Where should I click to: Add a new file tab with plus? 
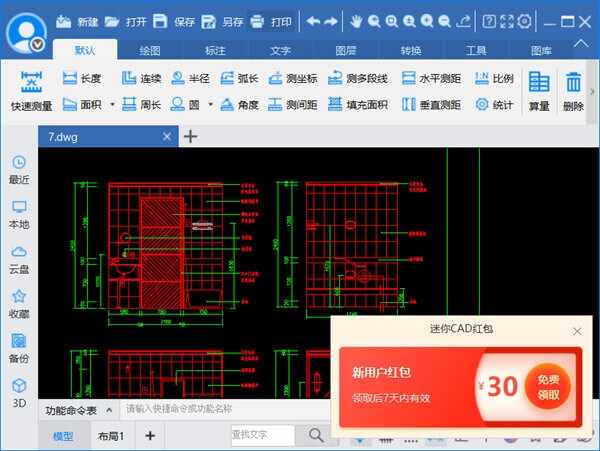(191, 136)
